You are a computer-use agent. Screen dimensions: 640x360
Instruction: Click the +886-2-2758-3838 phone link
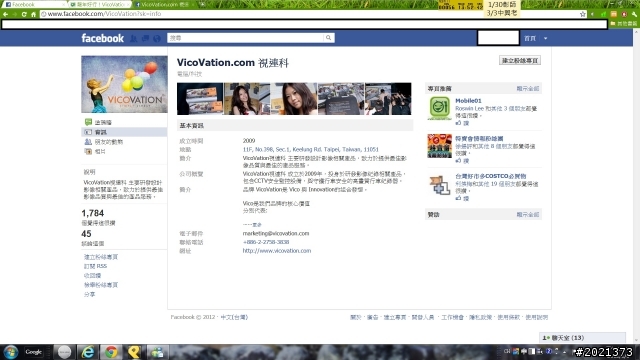click(x=266, y=242)
